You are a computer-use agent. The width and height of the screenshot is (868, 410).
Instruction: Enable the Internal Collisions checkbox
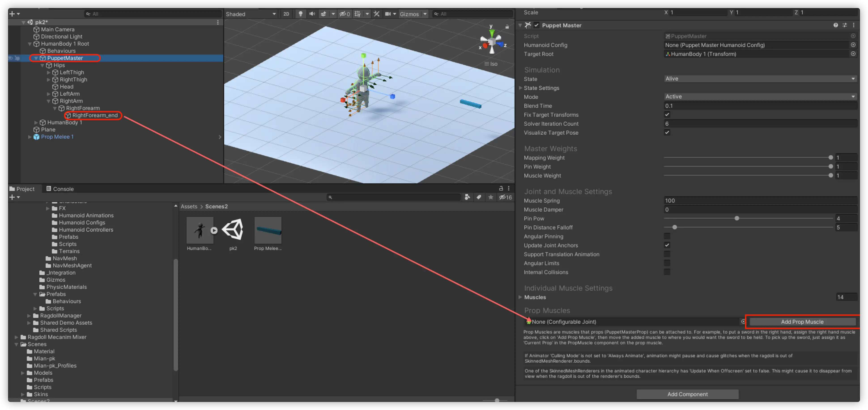click(x=667, y=272)
